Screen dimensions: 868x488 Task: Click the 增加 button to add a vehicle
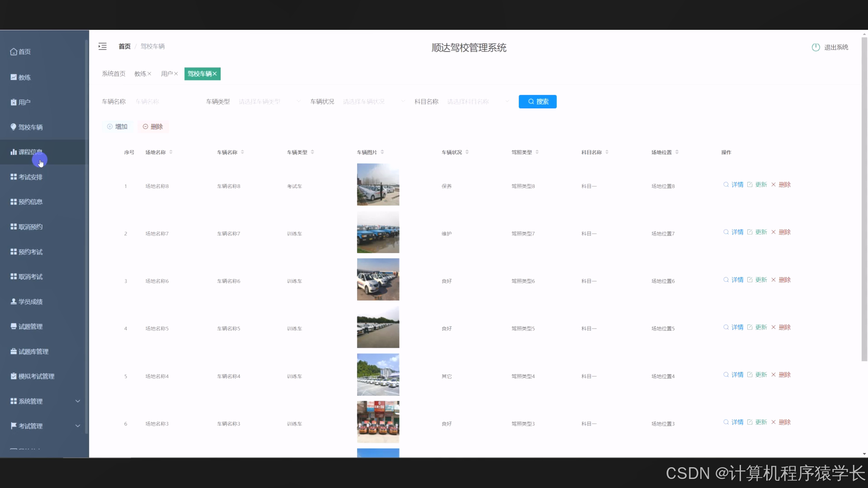[x=118, y=127]
